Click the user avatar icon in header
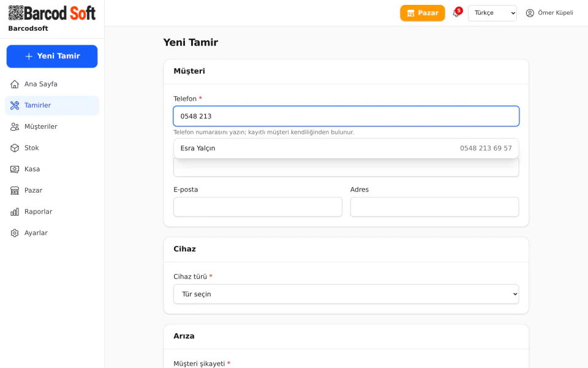588x368 pixels. (x=530, y=13)
